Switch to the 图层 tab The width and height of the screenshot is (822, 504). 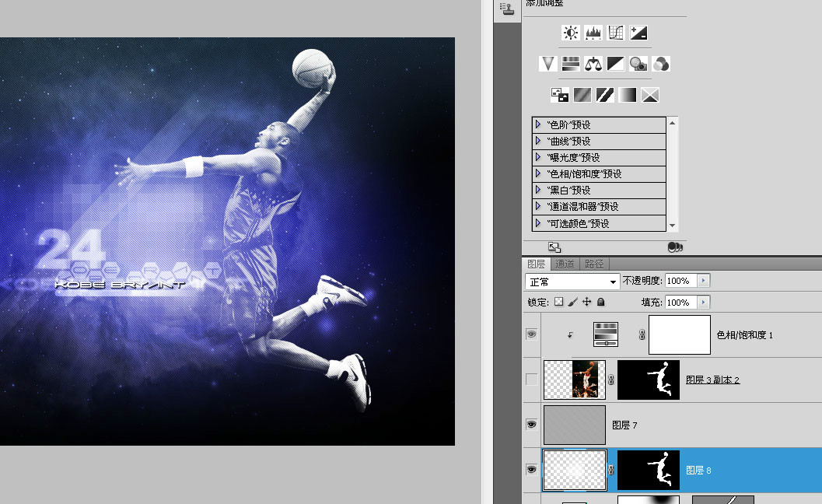point(537,264)
